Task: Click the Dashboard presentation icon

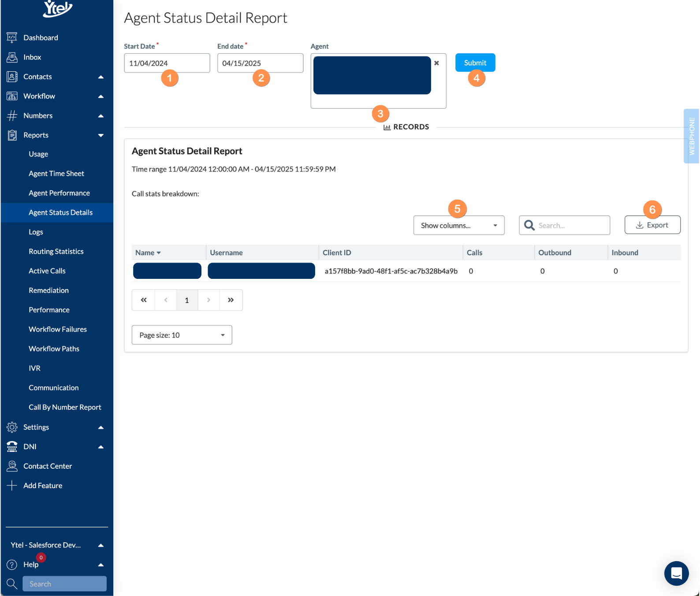Action: coord(12,37)
